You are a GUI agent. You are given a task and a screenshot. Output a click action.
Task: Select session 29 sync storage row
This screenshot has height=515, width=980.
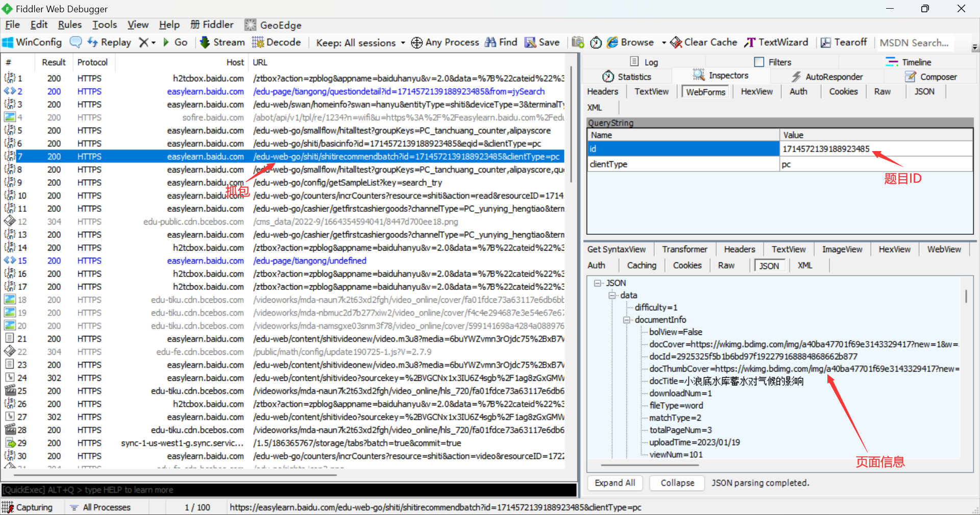point(284,443)
